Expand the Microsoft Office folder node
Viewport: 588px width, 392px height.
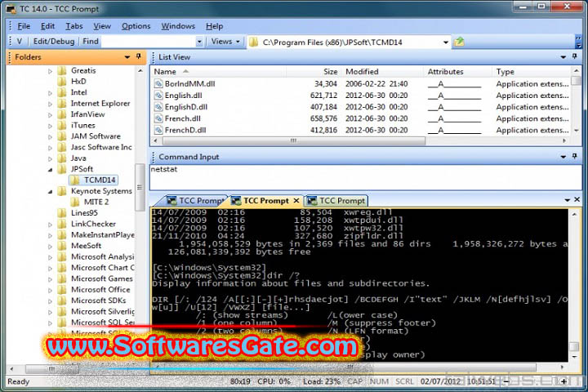[50, 291]
